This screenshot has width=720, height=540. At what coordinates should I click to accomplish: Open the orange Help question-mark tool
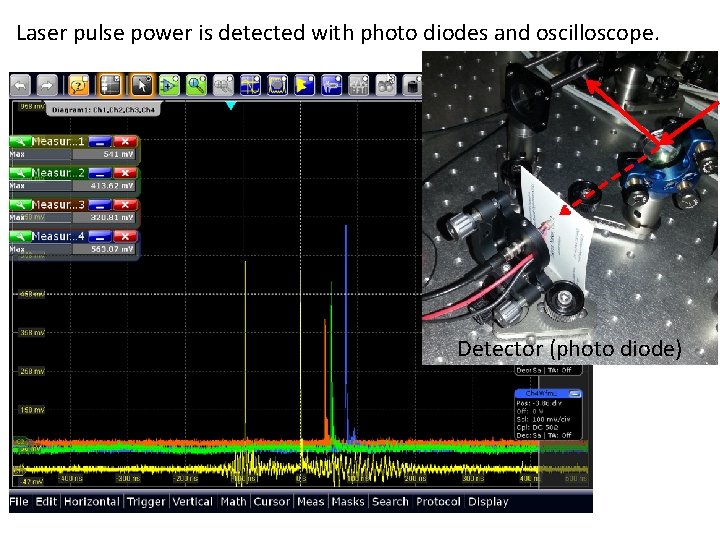coord(79,85)
